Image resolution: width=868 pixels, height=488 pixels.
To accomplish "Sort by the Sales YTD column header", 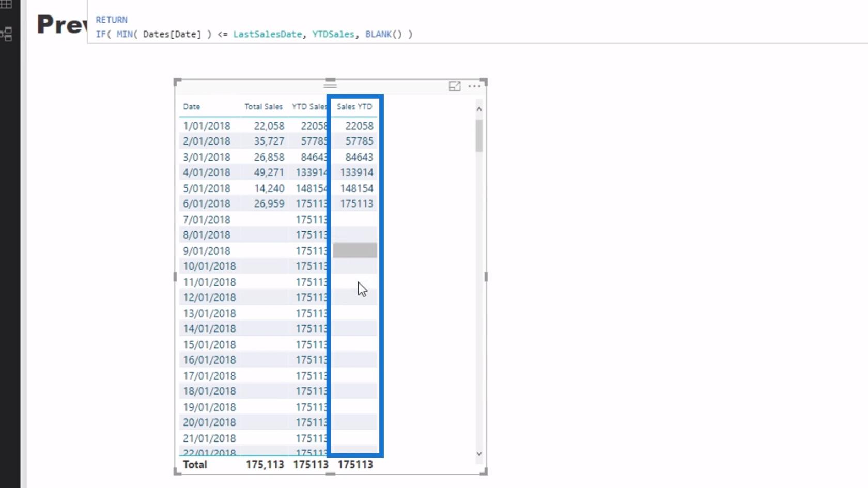I will click(354, 107).
